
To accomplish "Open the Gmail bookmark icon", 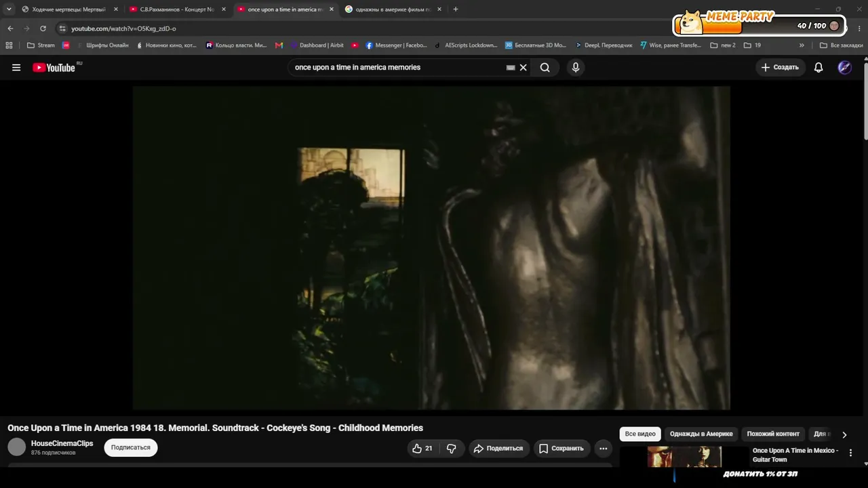I will [x=279, y=45].
